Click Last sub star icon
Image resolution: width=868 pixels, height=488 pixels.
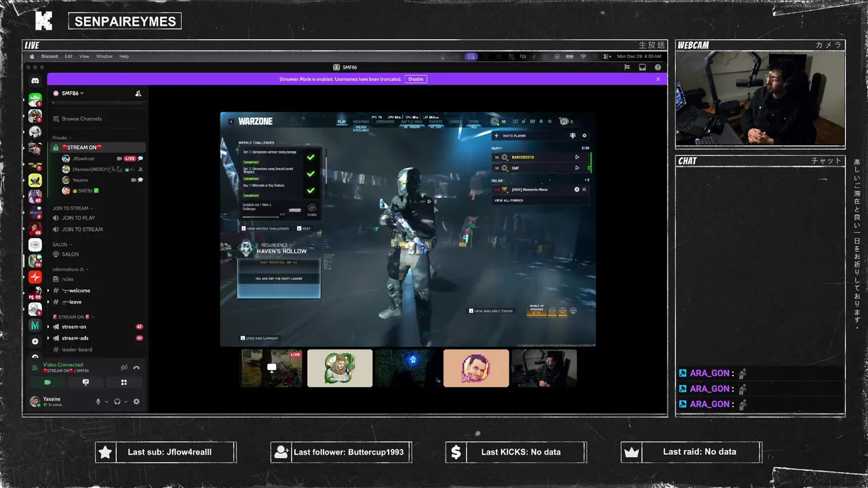coord(105,452)
